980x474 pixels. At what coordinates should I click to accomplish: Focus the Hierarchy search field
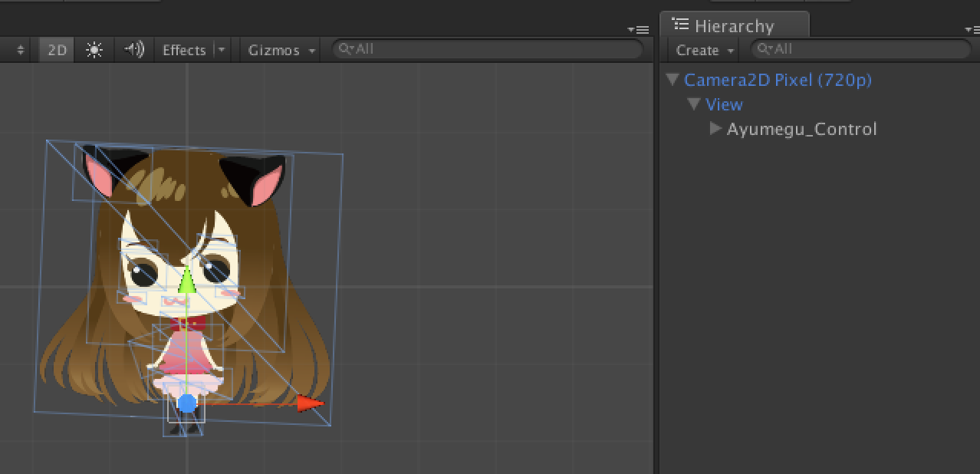pos(860,49)
